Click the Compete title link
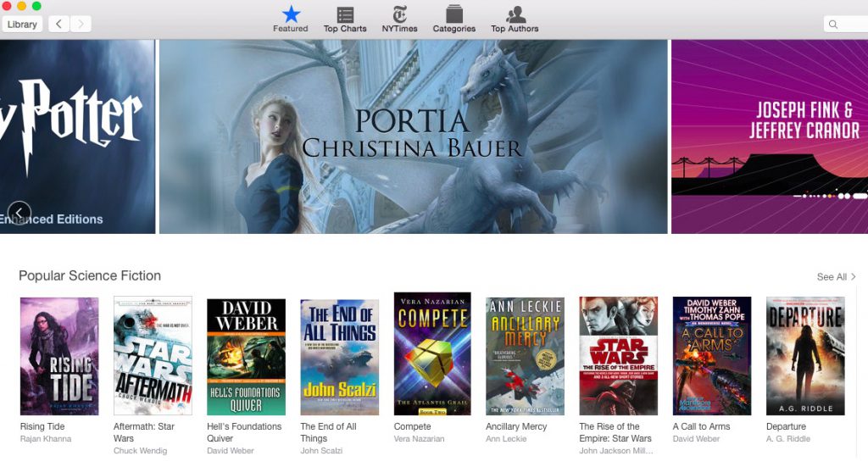868x467 pixels. (x=413, y=426)
